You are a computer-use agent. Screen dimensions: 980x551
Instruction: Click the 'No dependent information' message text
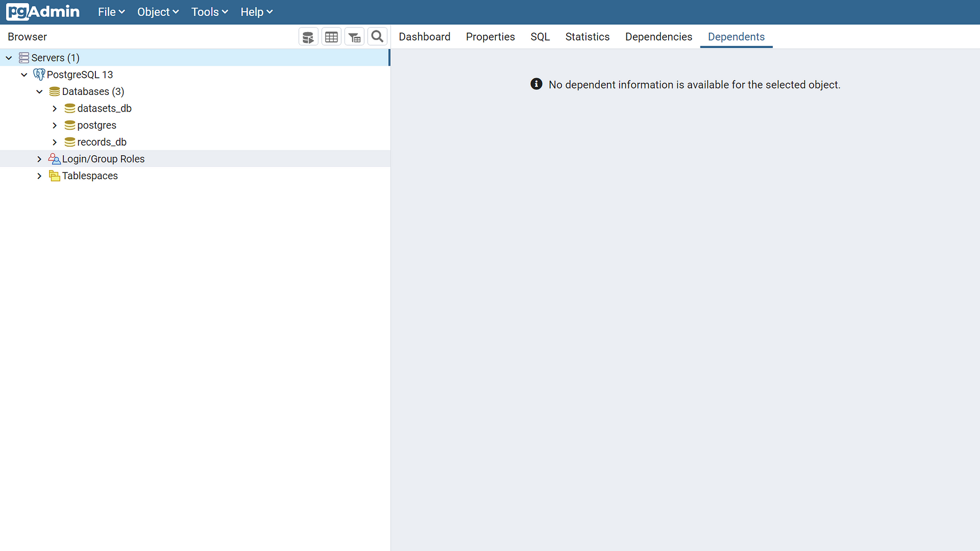click(x=694, y=85)
